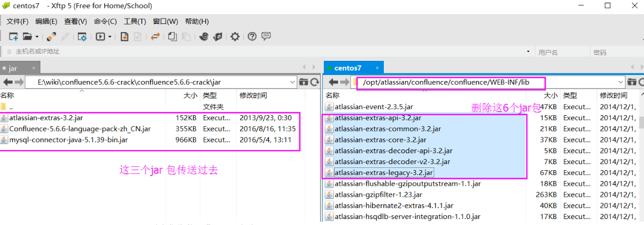Open the Session Properties gear-window icon
This screenshot has height=225, width=644.
coord(82,37)
